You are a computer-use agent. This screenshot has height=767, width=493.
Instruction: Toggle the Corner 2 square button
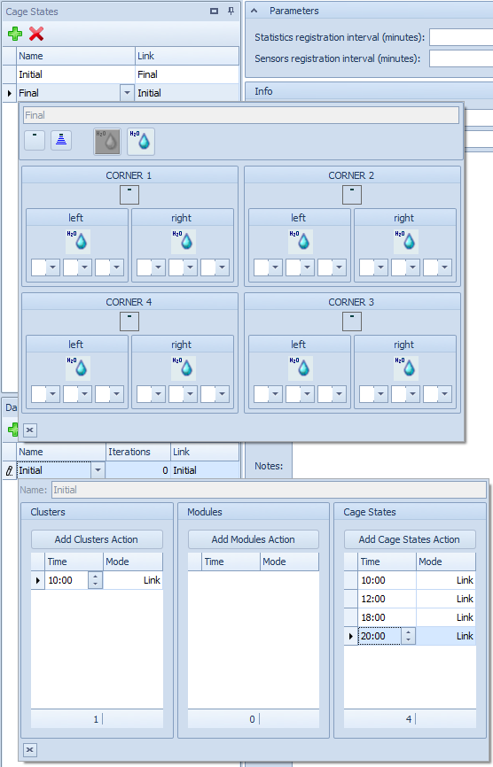tap(352, 195)
